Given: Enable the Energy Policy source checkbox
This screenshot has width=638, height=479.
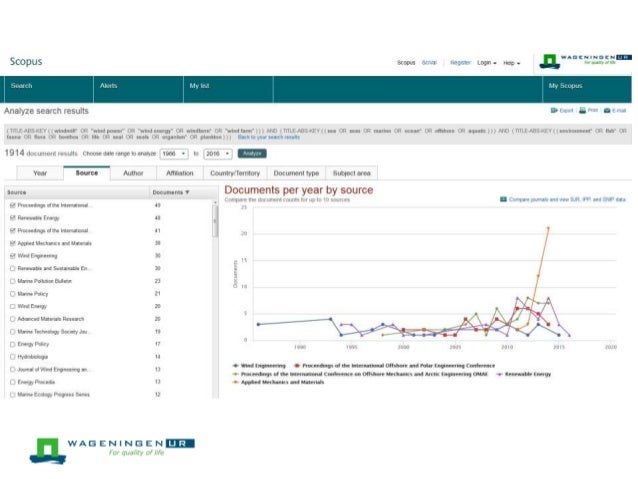Looking at the screenshot, I should (11, 344).
